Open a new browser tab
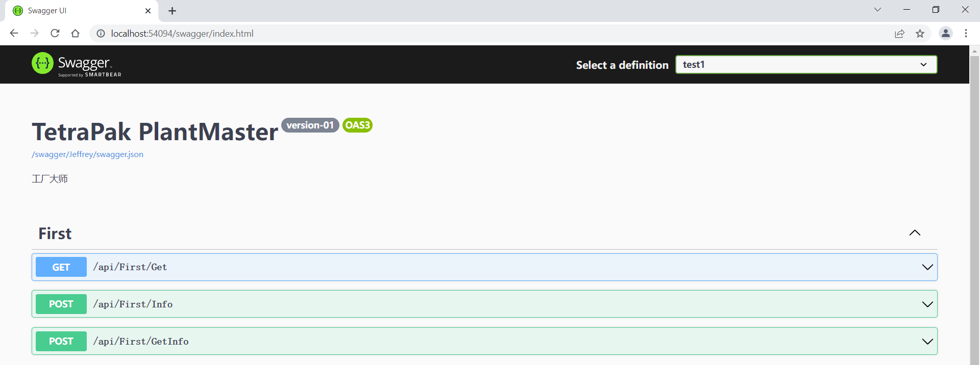Viewport: 980px width, 365px height. 172,11
